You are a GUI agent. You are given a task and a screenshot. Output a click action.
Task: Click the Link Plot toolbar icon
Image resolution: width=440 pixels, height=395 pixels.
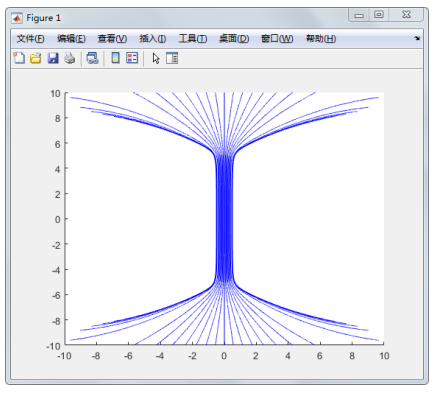pos(92,58)
